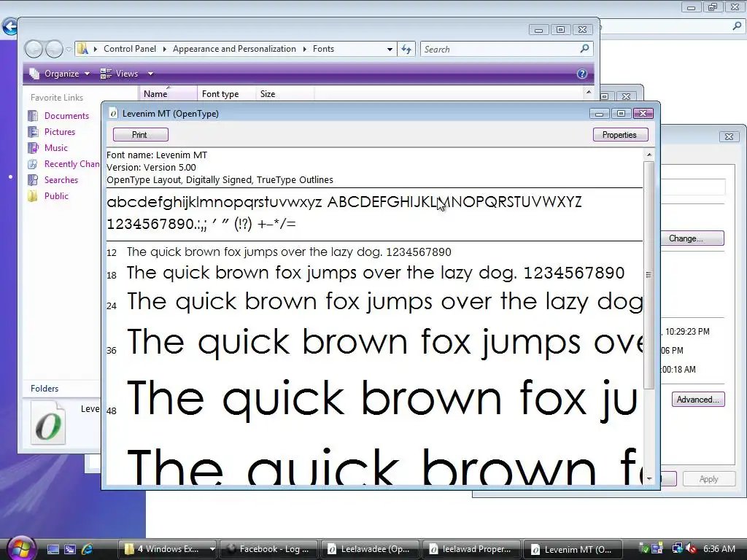This screenshot has width=747, height=560.
Task: Click font viewer scrollbar down arrow
Action: [649, 478]
